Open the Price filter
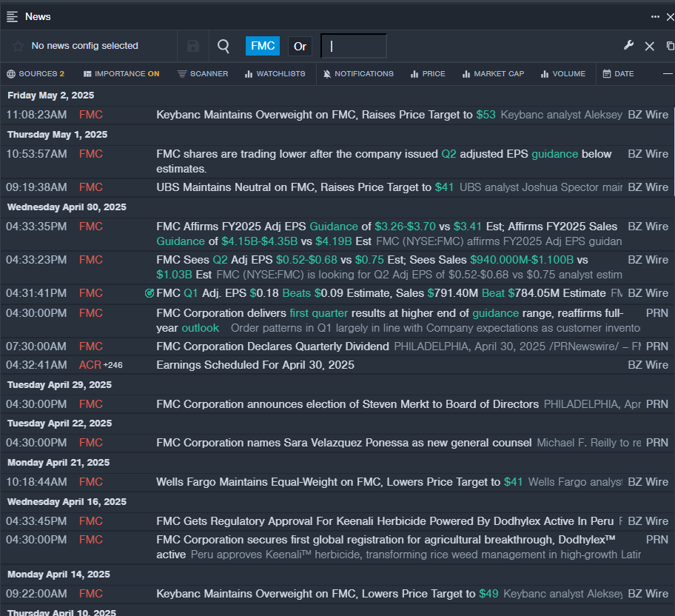The image size is (675, 616). [x=428, y=74]
